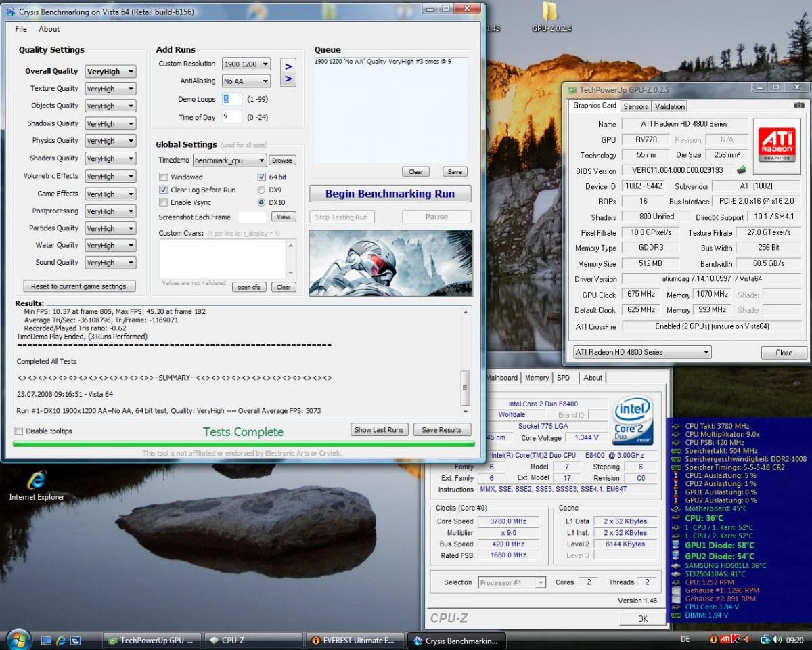Click the ATI Catalyst tray icon
812x650 pixels.
tap(725, 639)
